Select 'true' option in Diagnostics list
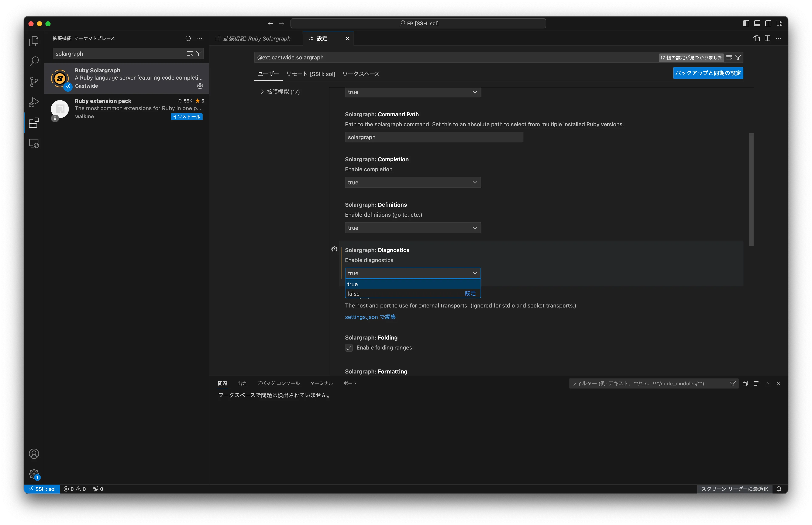This screenshot has width=812, height=525. (x=413, y=284)
